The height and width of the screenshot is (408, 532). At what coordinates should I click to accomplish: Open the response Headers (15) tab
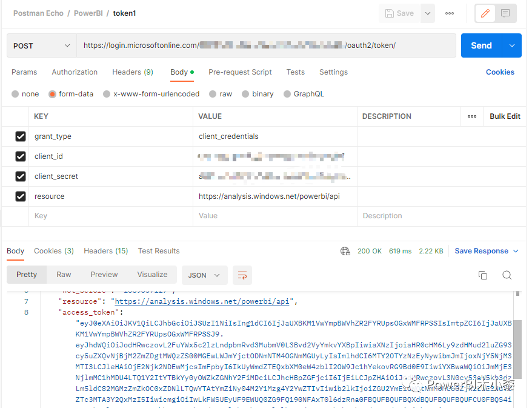[106, 251]
